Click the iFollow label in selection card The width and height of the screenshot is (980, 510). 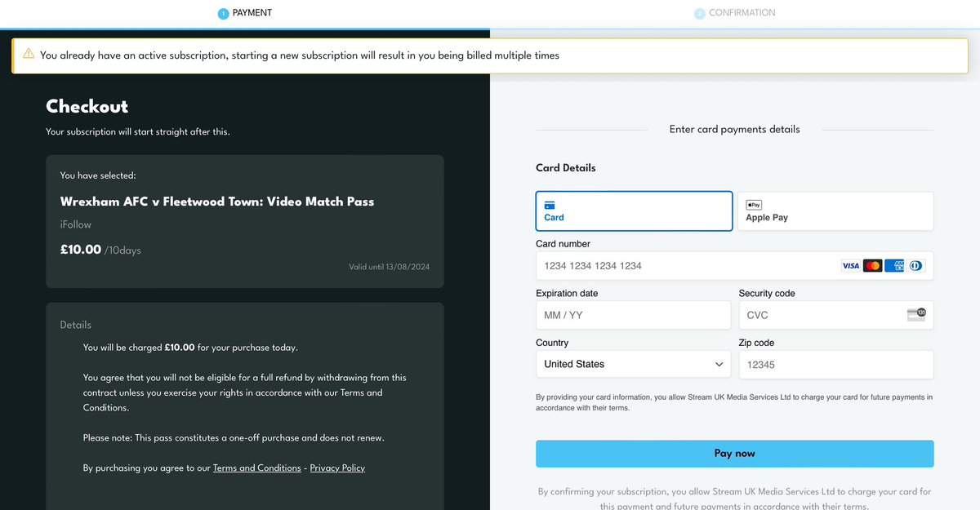click(76, 224)
